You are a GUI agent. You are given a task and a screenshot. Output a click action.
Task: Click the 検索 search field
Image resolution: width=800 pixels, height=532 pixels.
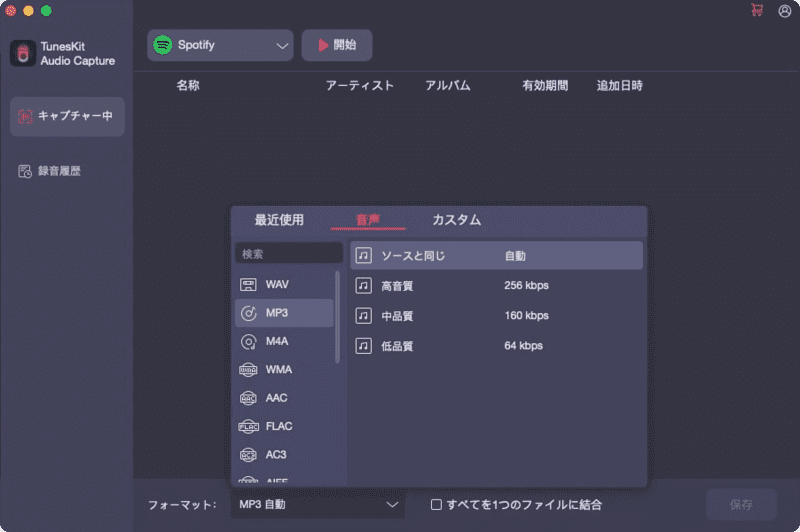[289, 254]
